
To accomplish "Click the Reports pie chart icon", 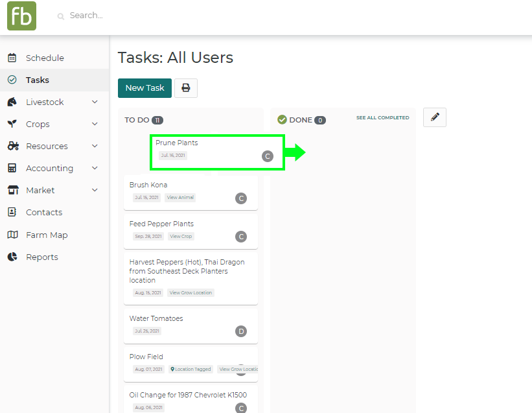I will tap(12, 257).
